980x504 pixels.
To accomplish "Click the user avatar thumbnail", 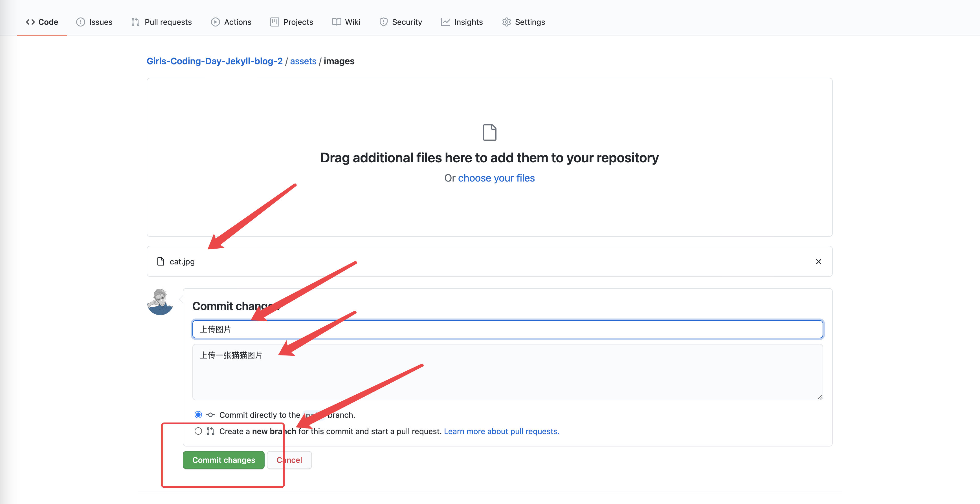I will point(160,302).
